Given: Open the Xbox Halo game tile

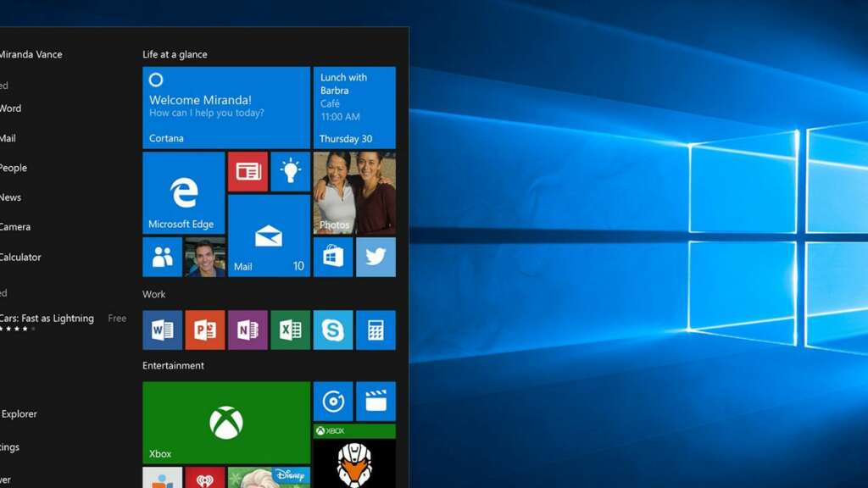Looking at the screenshot, I should coord(354,456).
